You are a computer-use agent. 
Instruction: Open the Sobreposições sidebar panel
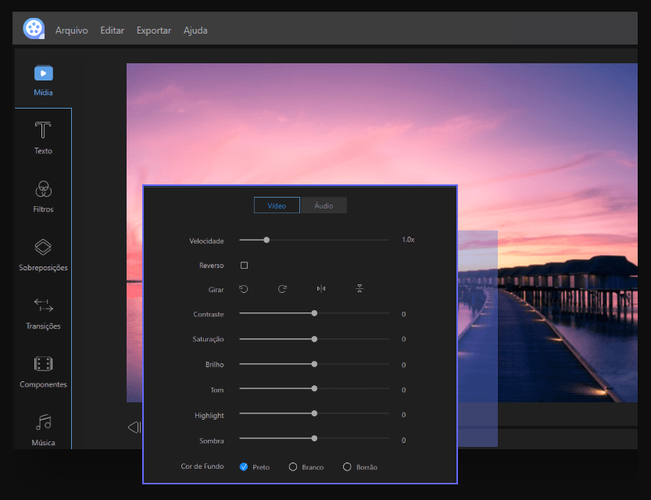click(43, 255)
